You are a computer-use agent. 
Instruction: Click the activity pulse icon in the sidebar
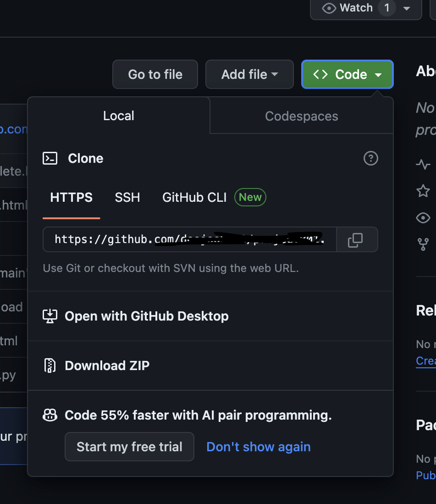pyautogui.click(x=423, y=164)
